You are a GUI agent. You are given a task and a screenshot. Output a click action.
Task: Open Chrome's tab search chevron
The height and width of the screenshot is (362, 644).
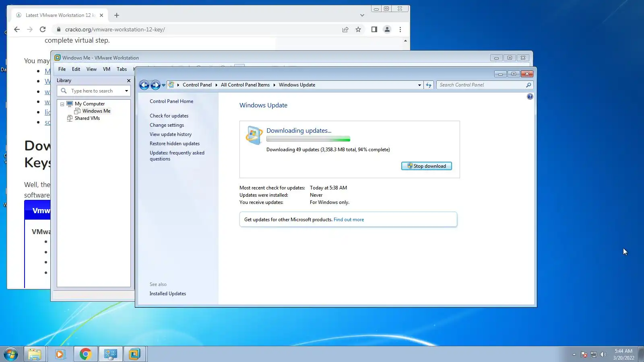point(362,15)
